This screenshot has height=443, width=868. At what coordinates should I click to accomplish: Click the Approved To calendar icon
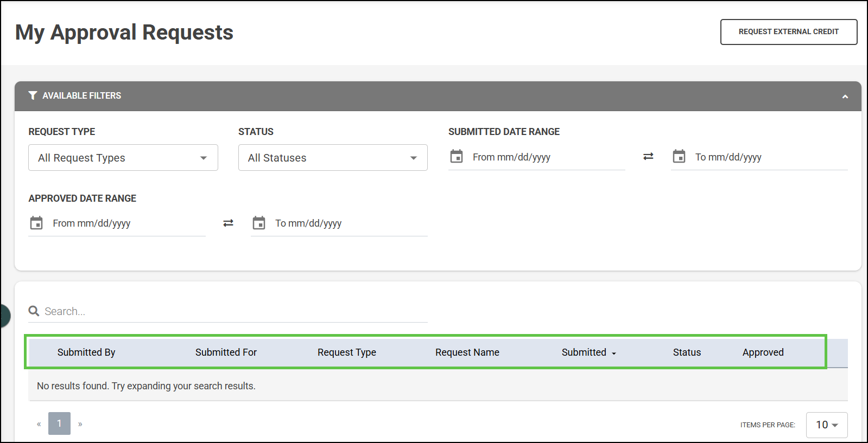coord(259,223)
